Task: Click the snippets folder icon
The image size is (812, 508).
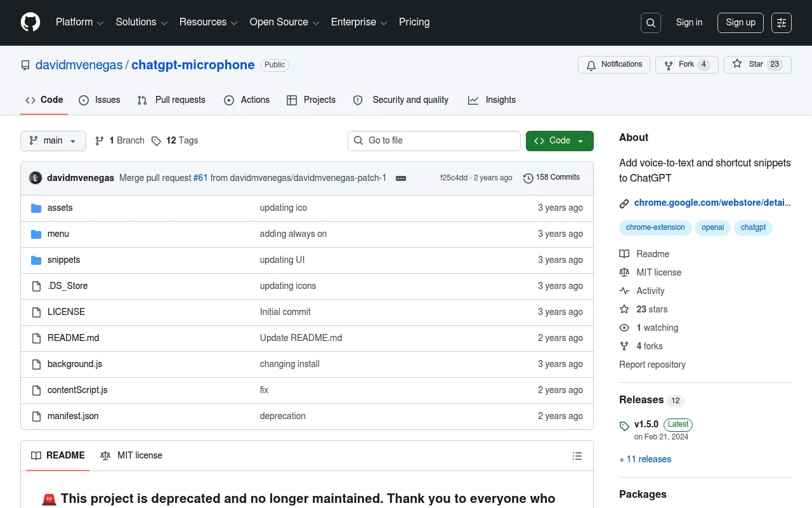Action: [x=36, y=260]
